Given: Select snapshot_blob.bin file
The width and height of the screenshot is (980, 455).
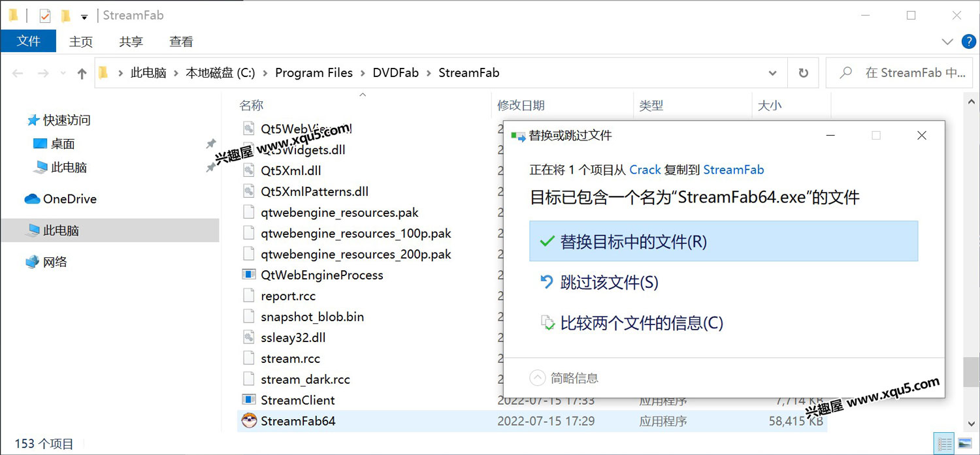Looking at the screenshot, I should point(312,317).
